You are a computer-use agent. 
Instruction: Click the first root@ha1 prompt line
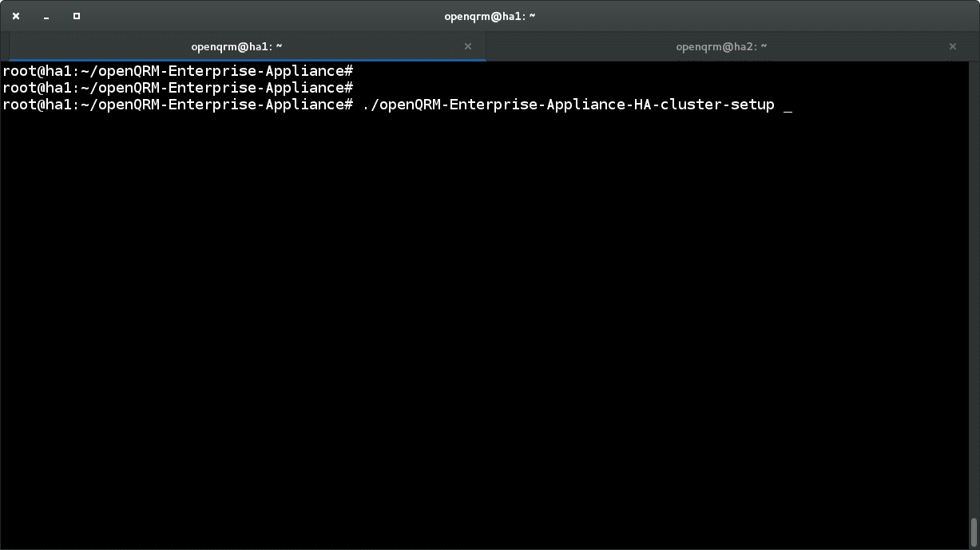(x=177, y=70)
